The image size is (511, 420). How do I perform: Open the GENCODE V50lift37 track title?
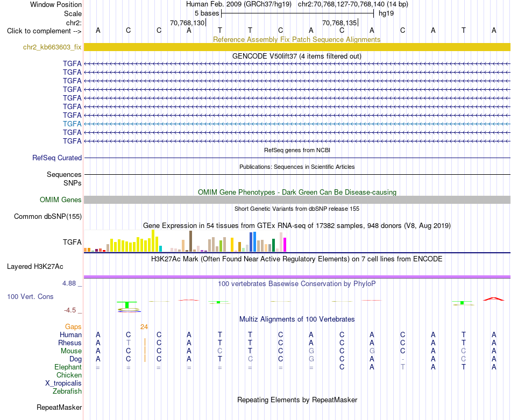296,56
